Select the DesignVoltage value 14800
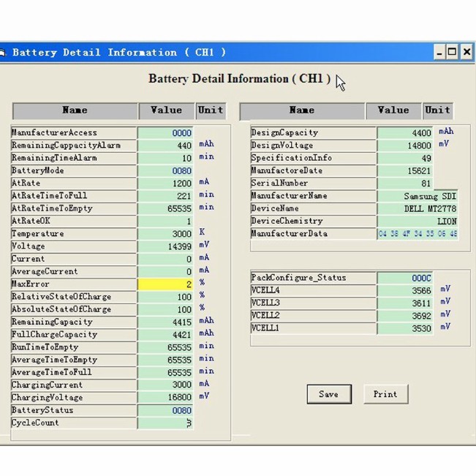The width and height of the screenshot is (476, 476). tap(405, 146)
